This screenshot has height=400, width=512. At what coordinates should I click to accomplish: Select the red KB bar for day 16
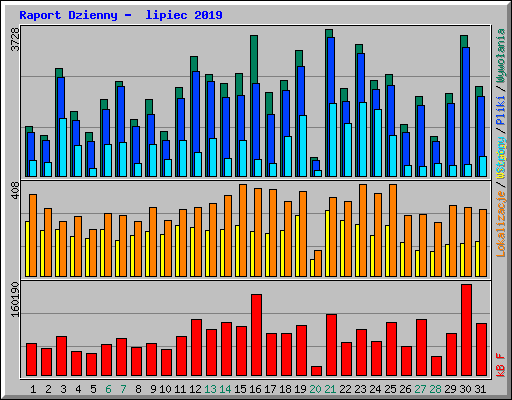256,335
